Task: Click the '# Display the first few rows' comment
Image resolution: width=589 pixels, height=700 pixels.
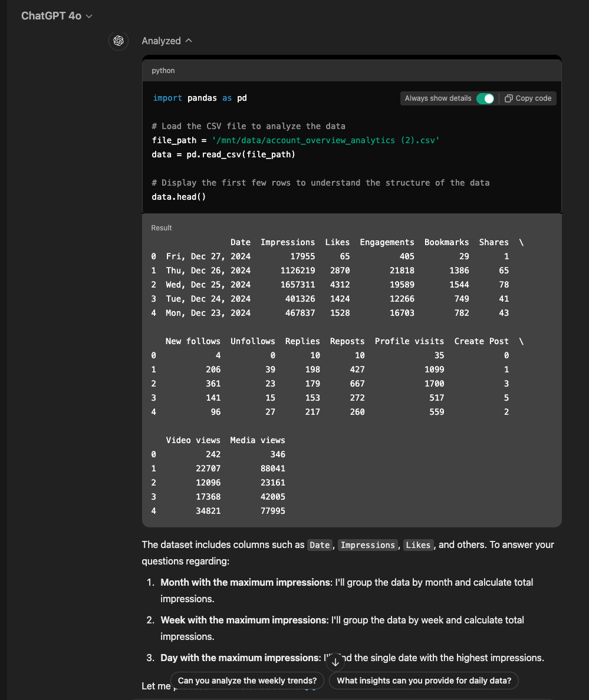Action: [x=321, y=183]
